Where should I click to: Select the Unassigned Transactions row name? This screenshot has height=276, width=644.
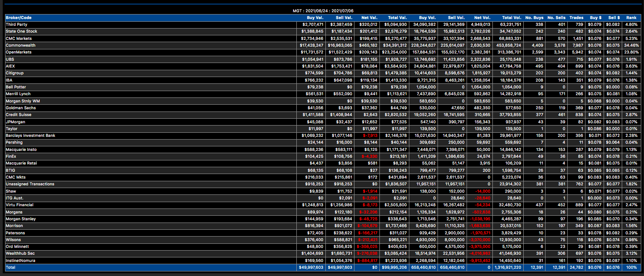(30, 184)
